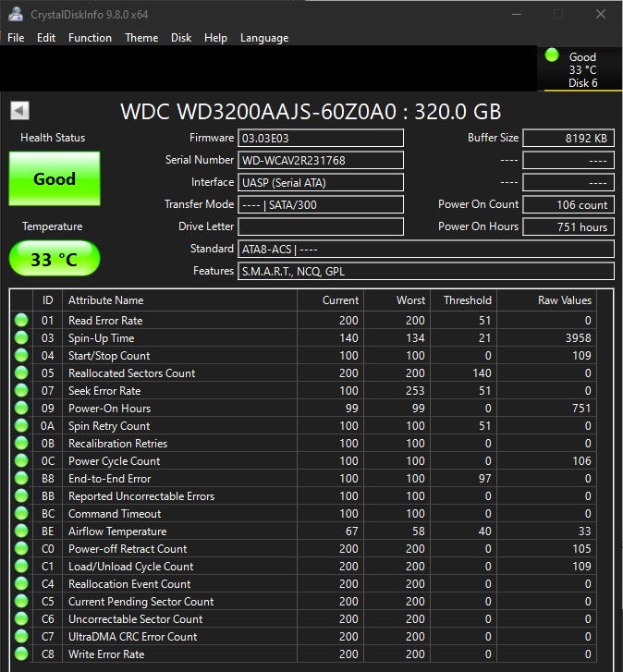The height and width of the screenshot is (672, 623).
Task: Click the CrystalDiskInfo app icon in title bar
Action: (x=16, y=14)
